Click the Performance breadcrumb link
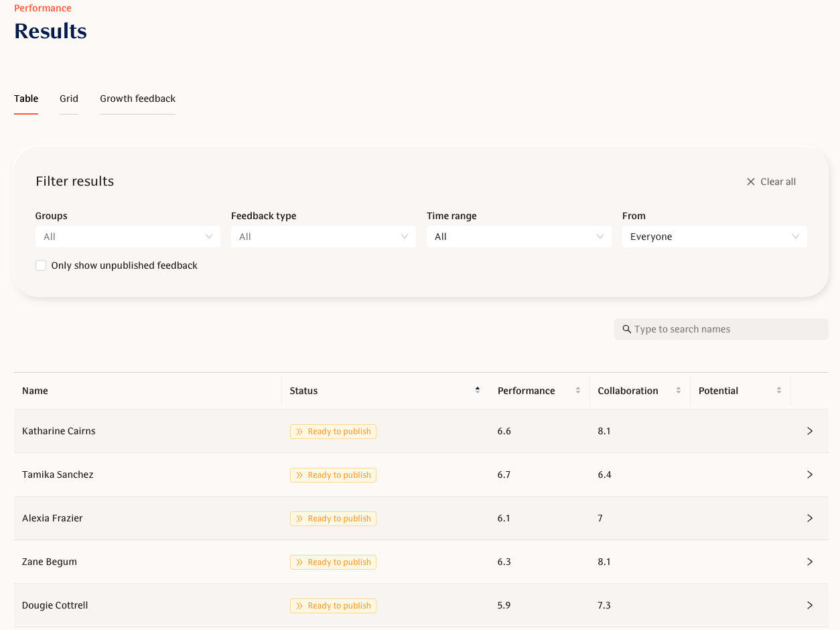This screenshot has height=630, width=840. [x=42, y=8]
